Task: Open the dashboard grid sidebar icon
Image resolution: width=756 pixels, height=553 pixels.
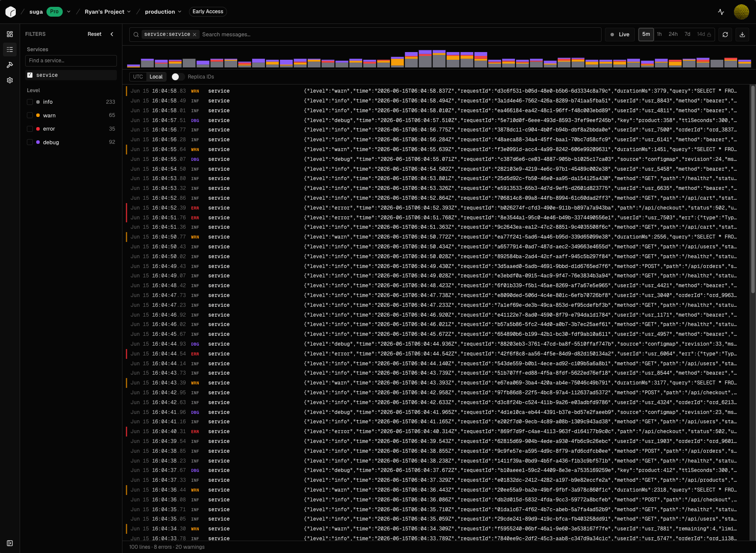Action: (10, 34)
